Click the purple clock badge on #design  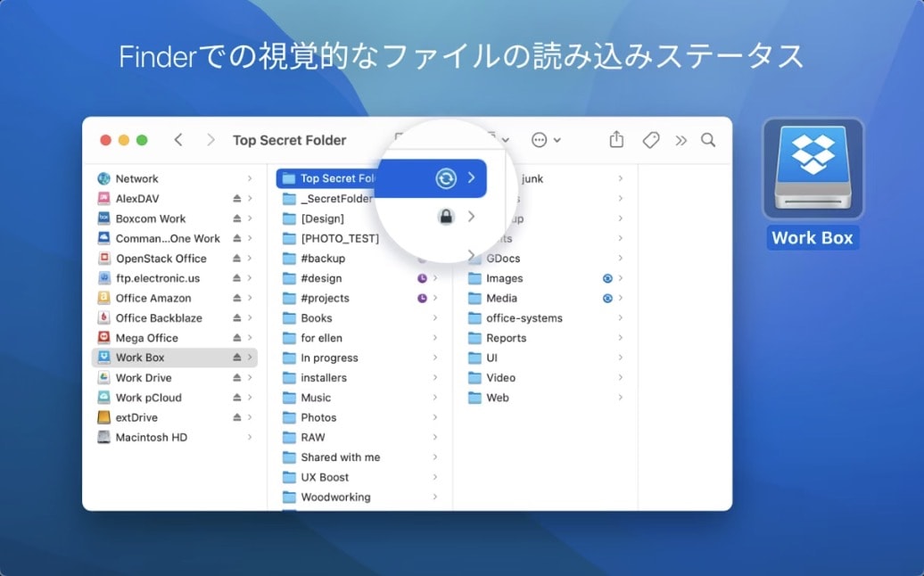click(422, 278)
